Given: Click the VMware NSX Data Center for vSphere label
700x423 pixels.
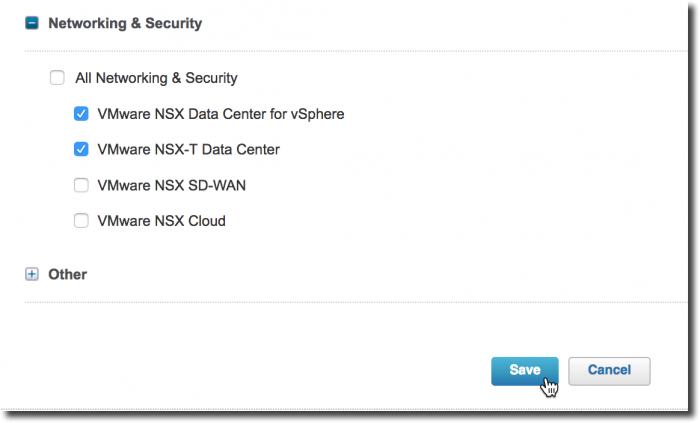Looking at the screenshot, I should click(x=221, y=114).
